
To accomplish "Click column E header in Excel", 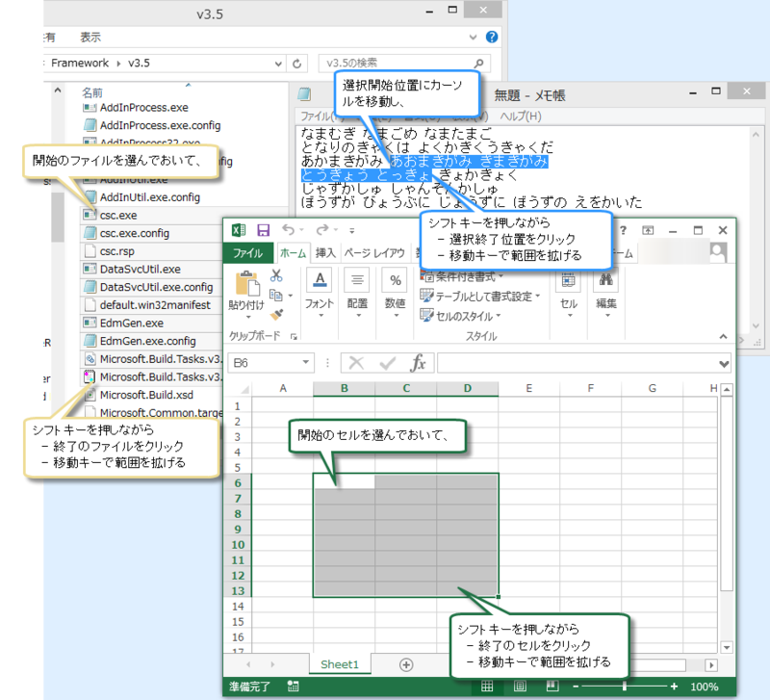I will (528, 389).
